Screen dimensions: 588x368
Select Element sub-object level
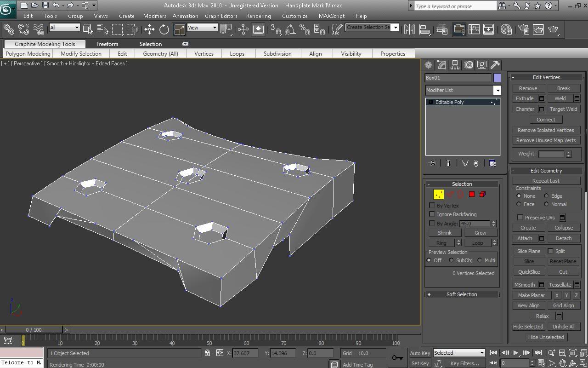pyautogui.click(x=482, y=195)
